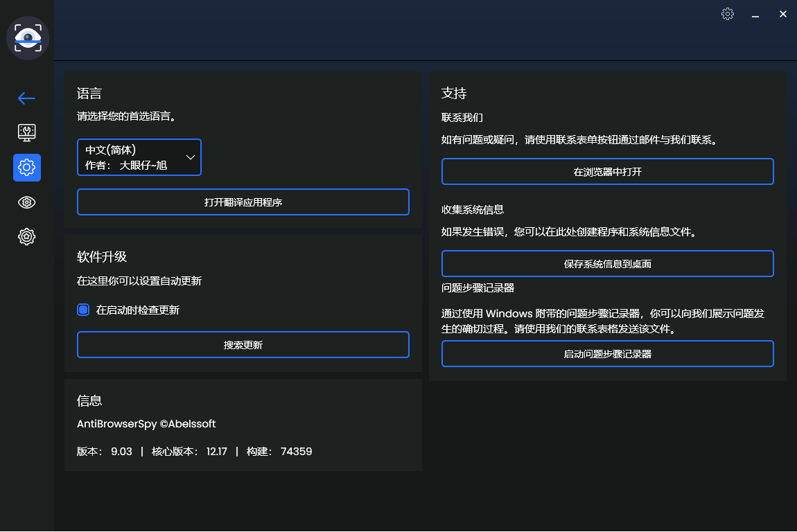Open the 中文(简体) language dropdown

click(x=139, y=157)
